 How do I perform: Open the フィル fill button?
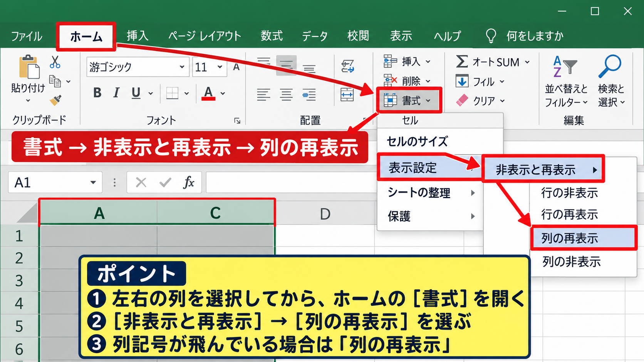480,82
